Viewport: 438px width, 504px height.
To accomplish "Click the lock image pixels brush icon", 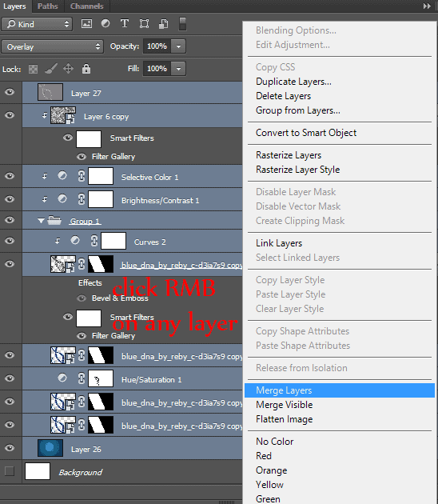I will (50, 69).
